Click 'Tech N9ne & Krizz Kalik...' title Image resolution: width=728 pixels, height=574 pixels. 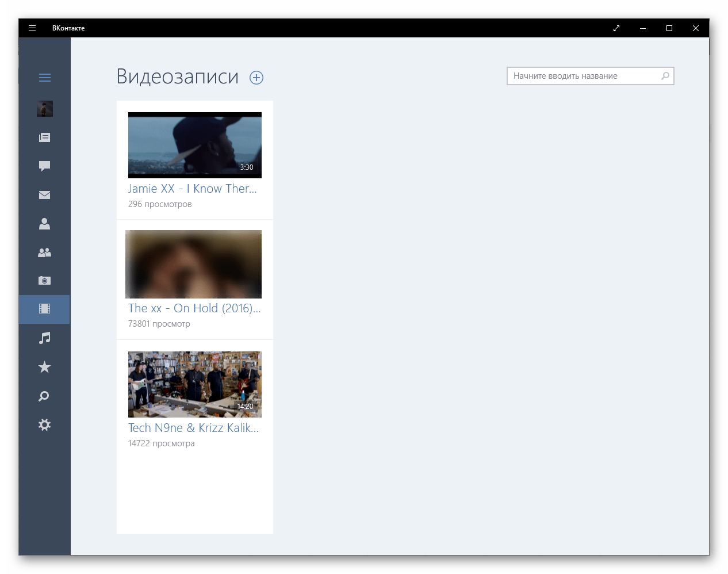point(193,428)
